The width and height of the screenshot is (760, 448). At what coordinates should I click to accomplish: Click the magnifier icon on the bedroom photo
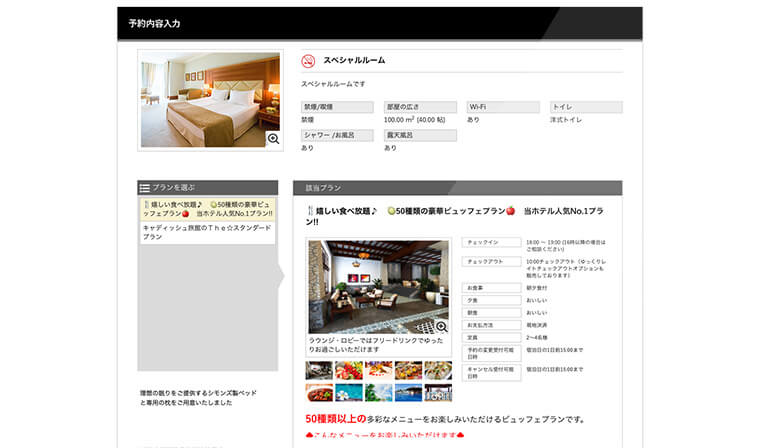273,139
